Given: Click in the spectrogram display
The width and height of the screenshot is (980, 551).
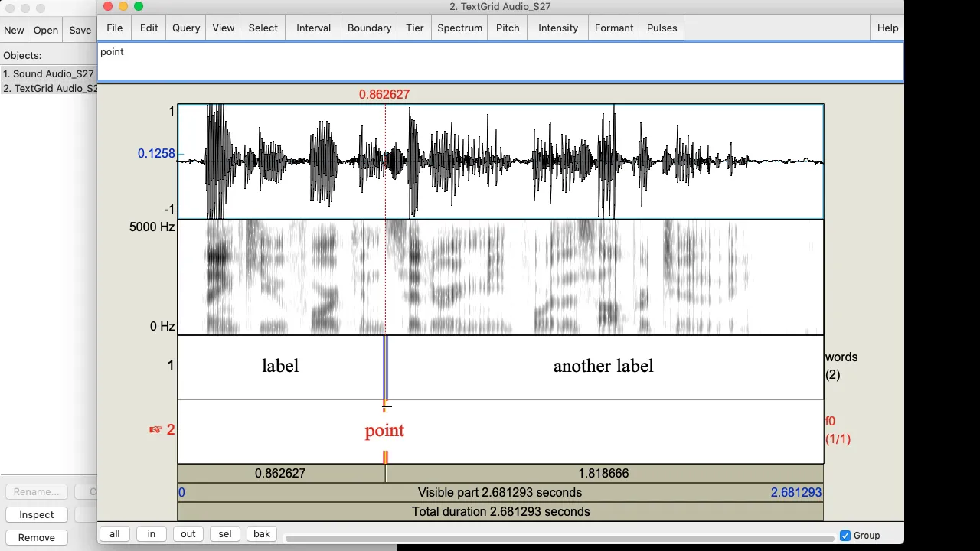Looking at the screenshot, I should (x=501, y=277).
